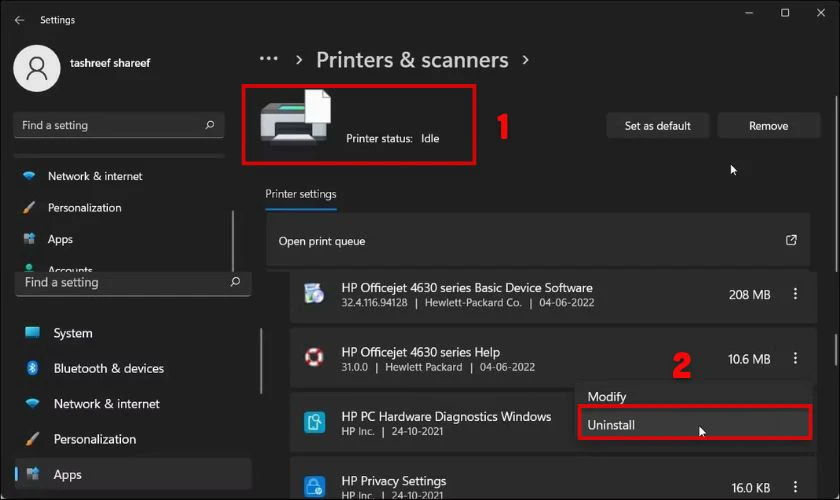This screenshot has height=500, width=840.
Task: Minimize the Settings window
Action: point(749,13)
